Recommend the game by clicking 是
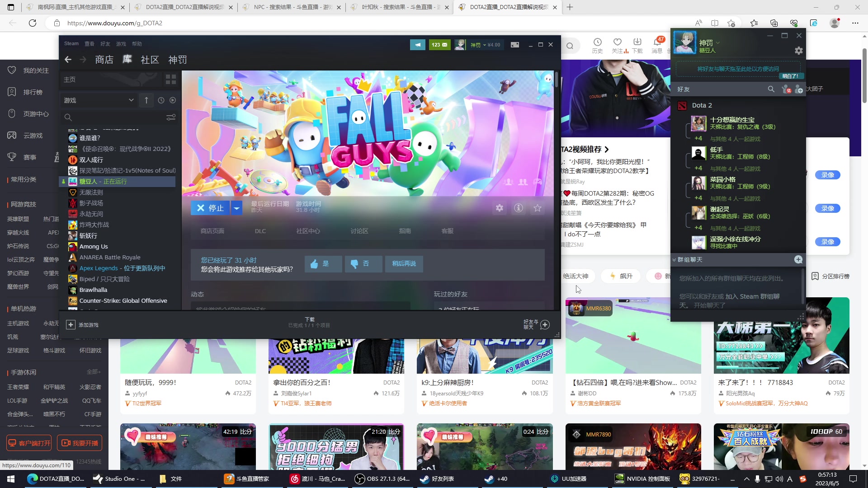This screenshot has width=868, height=488. 323,263
